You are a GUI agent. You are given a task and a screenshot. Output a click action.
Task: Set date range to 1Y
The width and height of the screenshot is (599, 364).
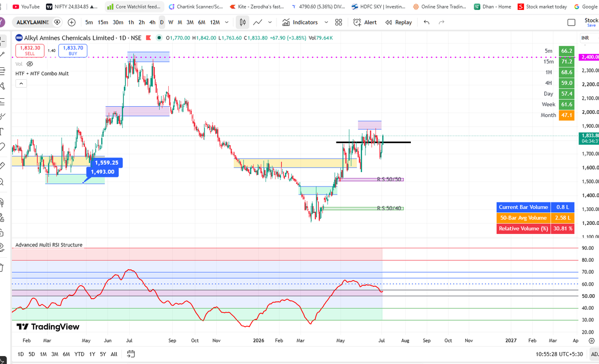(92, 354)
